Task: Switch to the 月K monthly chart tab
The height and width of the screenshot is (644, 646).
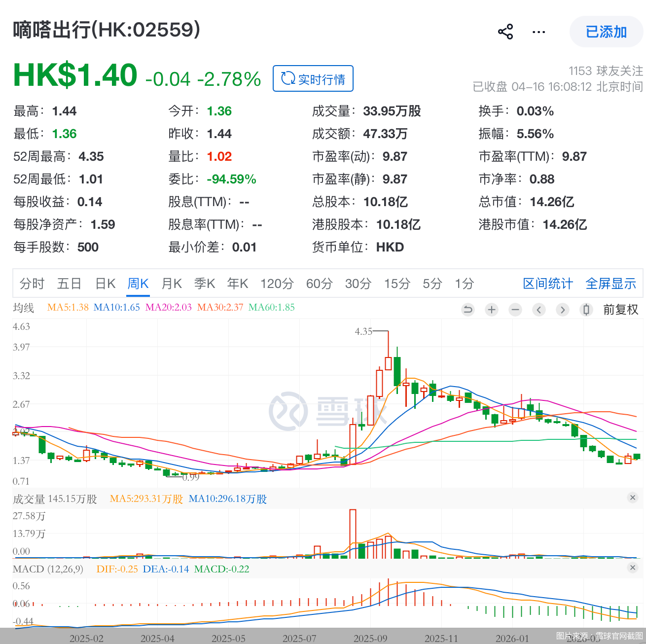Action: 171,284
